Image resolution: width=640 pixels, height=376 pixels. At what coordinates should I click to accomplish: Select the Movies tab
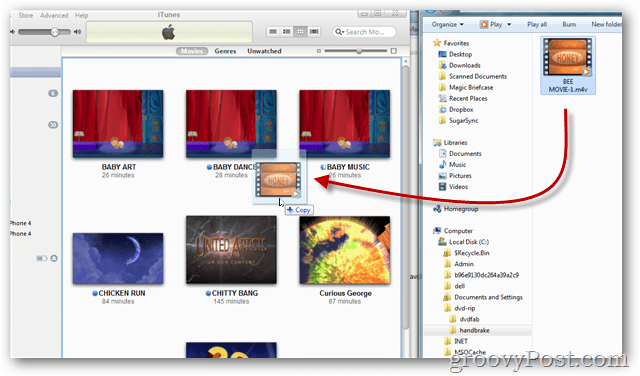point(192,51)
